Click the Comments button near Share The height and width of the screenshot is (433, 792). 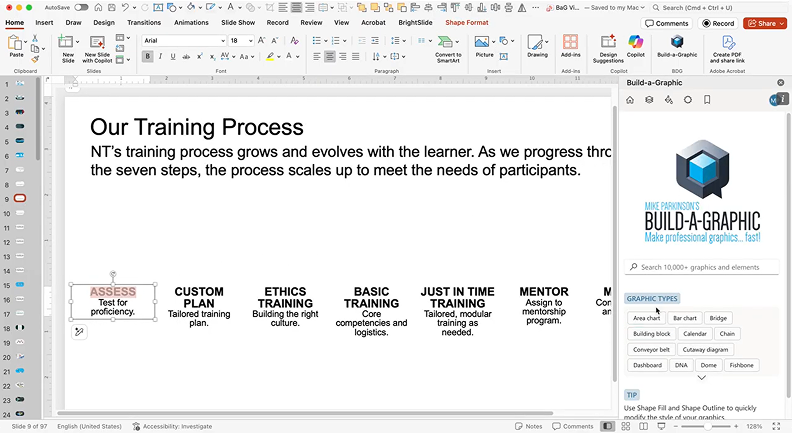tap(667, 23)
